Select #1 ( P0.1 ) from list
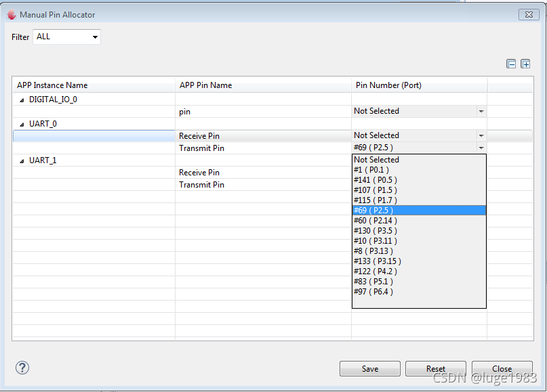 coord(419,170)
